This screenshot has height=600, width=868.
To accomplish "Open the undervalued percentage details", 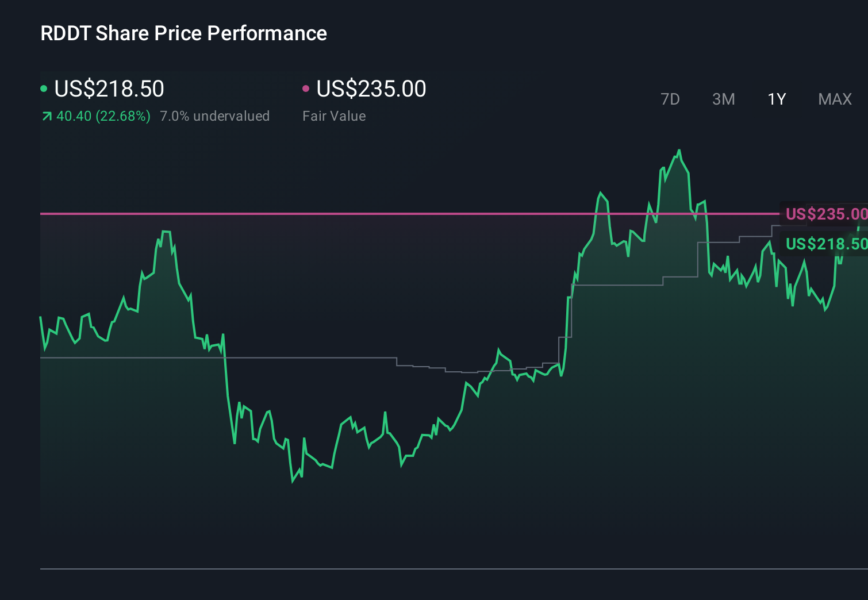I will click(x=215, y=116).
